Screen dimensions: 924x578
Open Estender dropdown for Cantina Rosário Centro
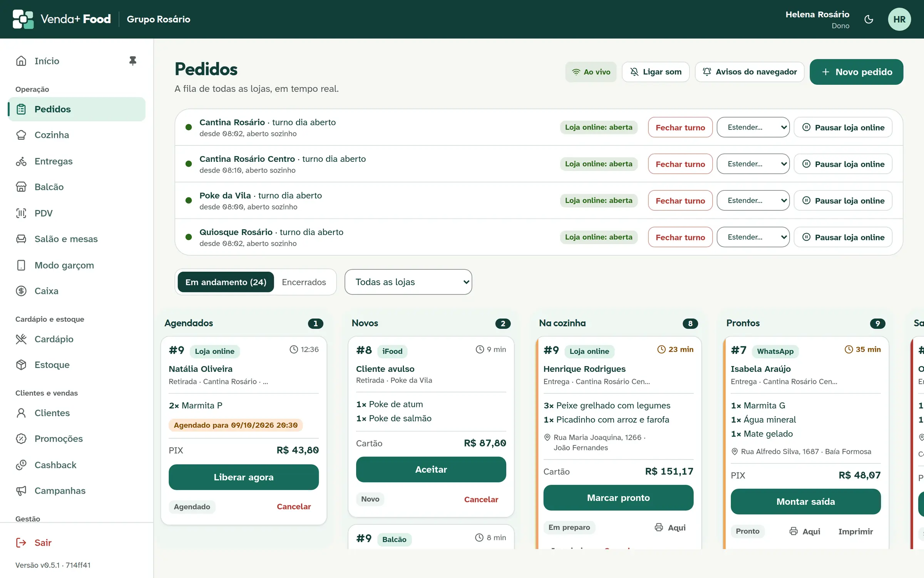coord(753,164)
